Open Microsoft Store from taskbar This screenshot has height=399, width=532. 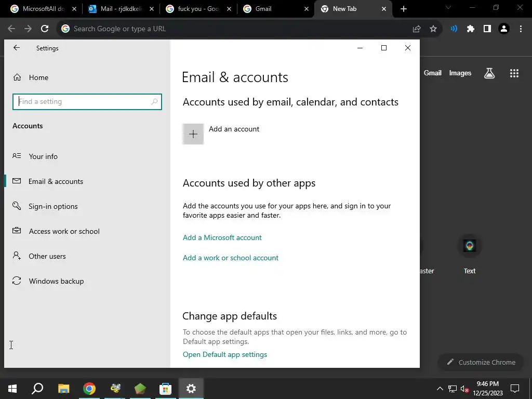[x=166, y=389]
